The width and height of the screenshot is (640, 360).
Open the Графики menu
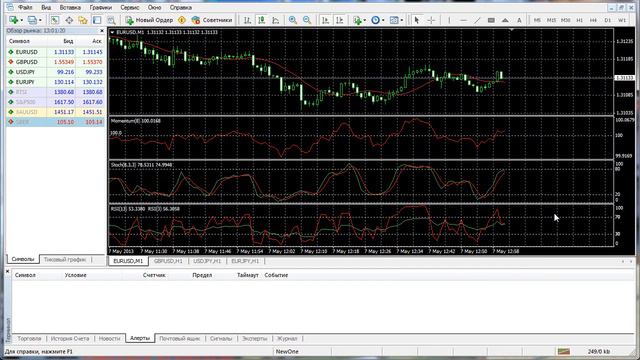point(100,7)
